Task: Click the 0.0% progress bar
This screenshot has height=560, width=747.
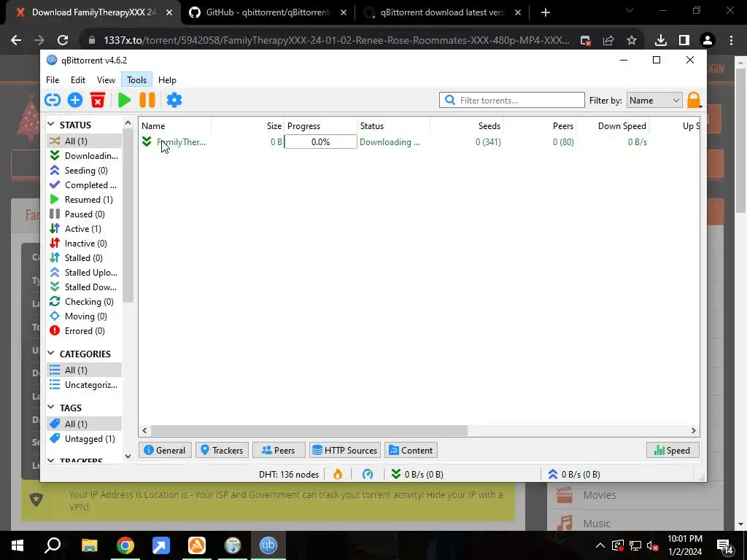Action: point(321,142)
